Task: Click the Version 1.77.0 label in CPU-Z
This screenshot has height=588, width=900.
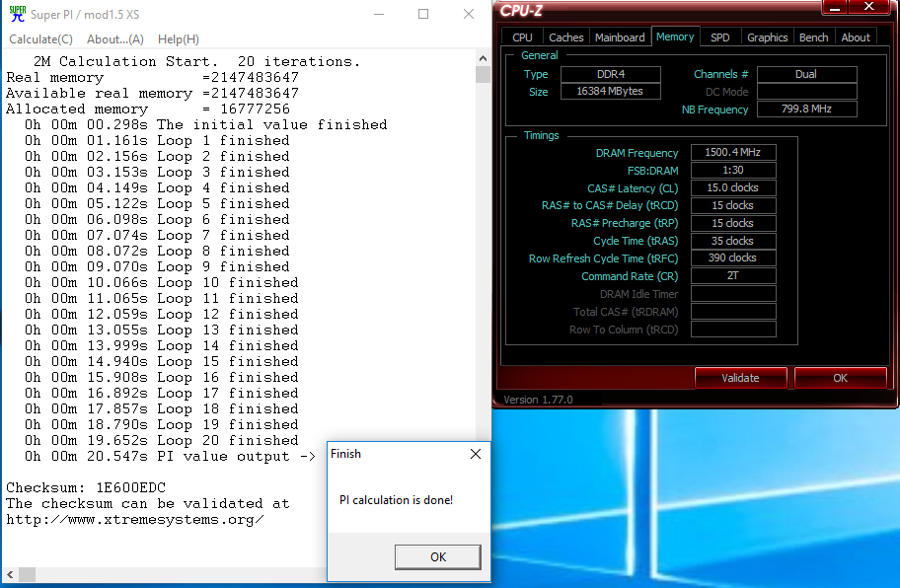Action: [538, 400]
